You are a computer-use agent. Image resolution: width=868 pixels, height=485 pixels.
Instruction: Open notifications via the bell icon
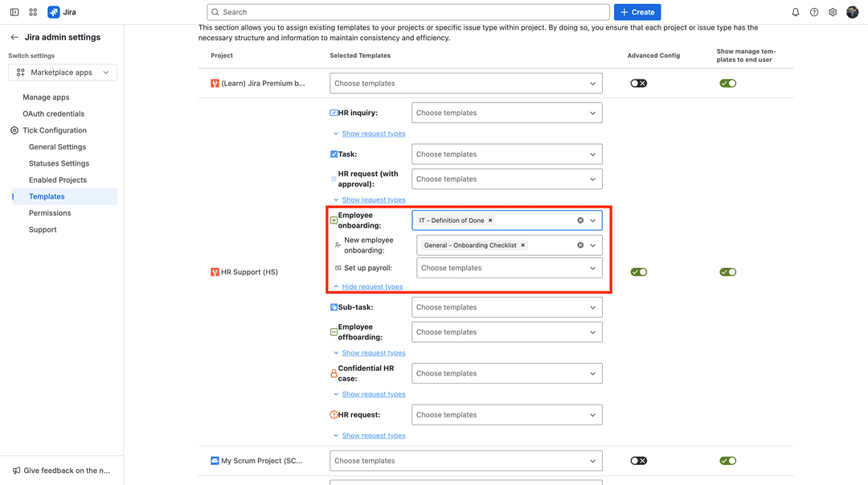(795, 11)
